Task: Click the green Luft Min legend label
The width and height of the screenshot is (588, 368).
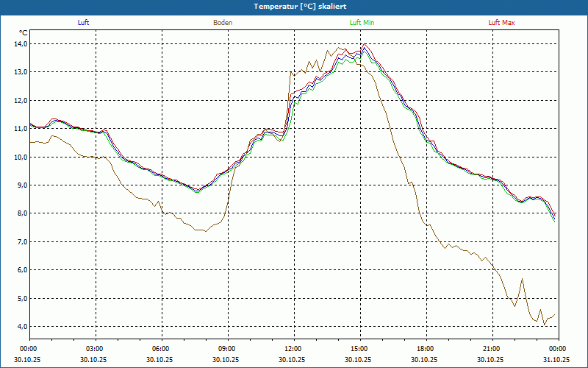Action: pos(362,23)
